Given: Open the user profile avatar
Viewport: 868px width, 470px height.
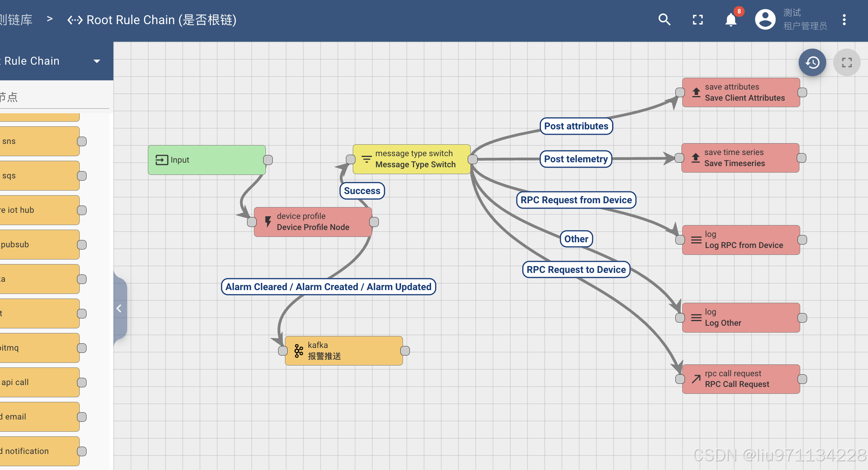Looking at the screenshot, I should click(765, 20).
